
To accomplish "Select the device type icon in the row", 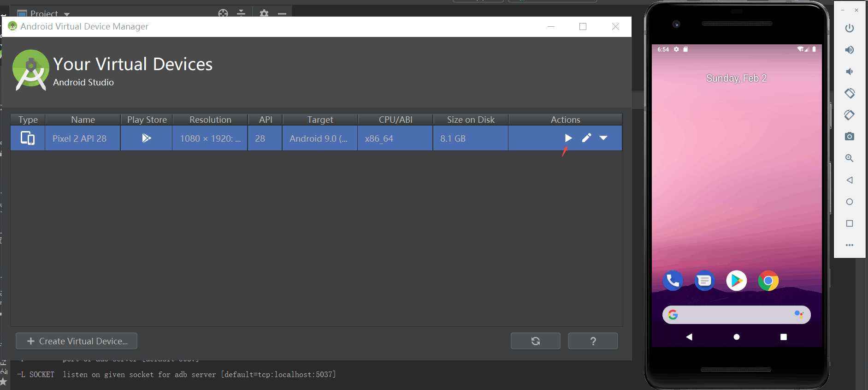I will [x=28, y=138].
